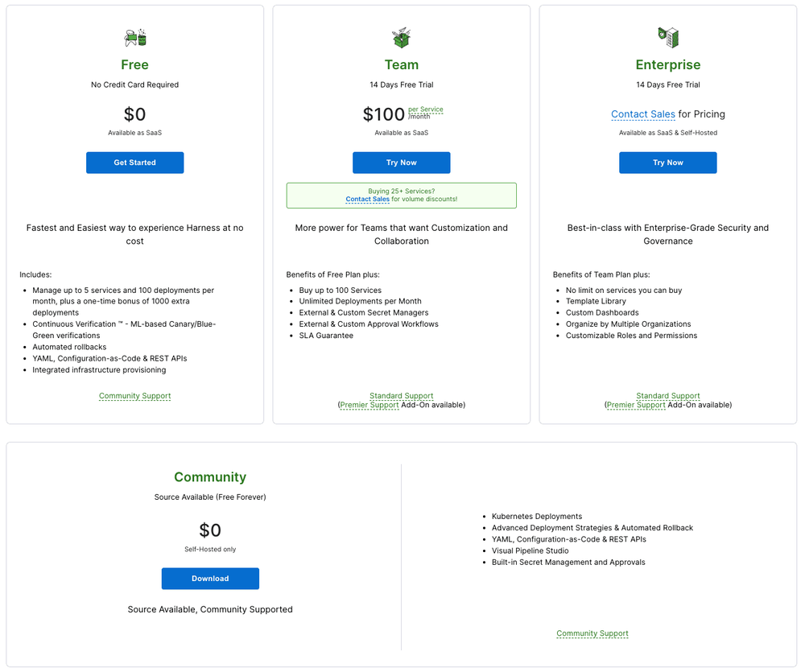
Task: Click the Free plan illustration icon
Action: pos(135,37)
